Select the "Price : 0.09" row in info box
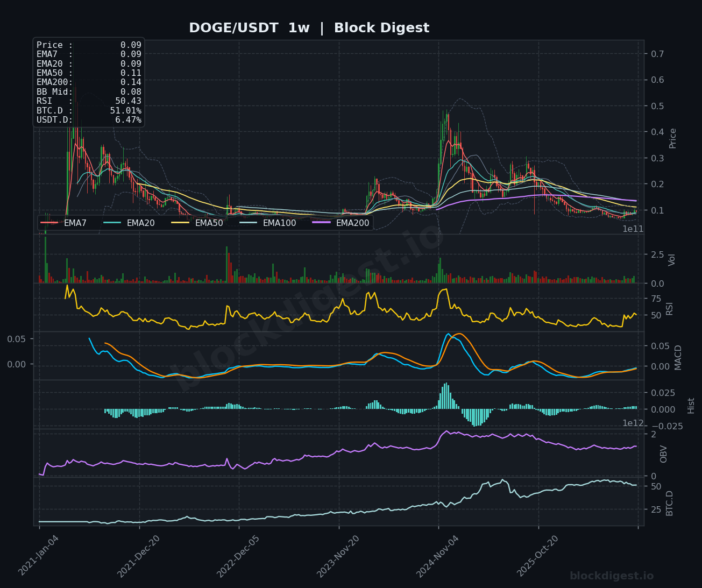The height and width of the screenshot is (588, 702). [x=89, y=45]
